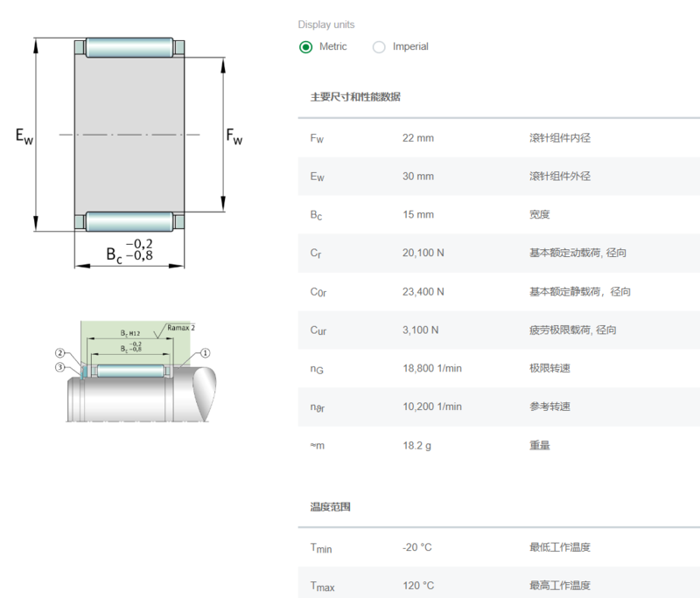Screen dimensions: 700x598
Task: Click the Tmax value 120 °C
Action: (418, 586)
